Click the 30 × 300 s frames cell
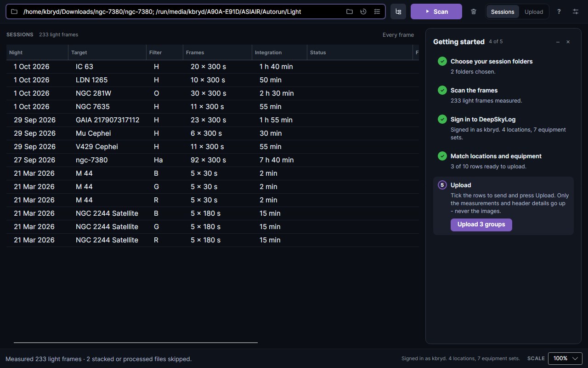 pyautogui.click(x=209, y=93)
